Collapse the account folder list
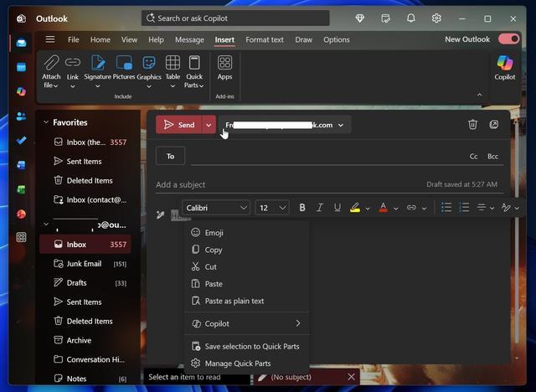The image size is (536, 392). pos(46,224)
